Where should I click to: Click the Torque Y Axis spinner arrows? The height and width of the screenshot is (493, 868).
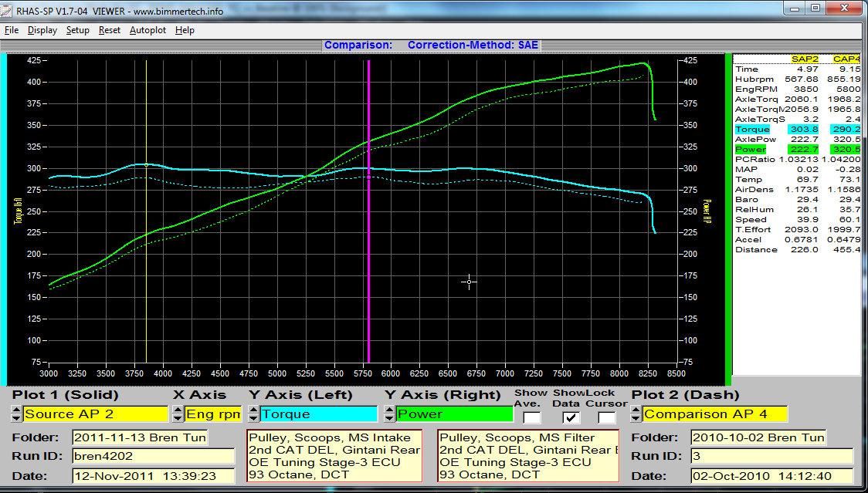[253, 414]
